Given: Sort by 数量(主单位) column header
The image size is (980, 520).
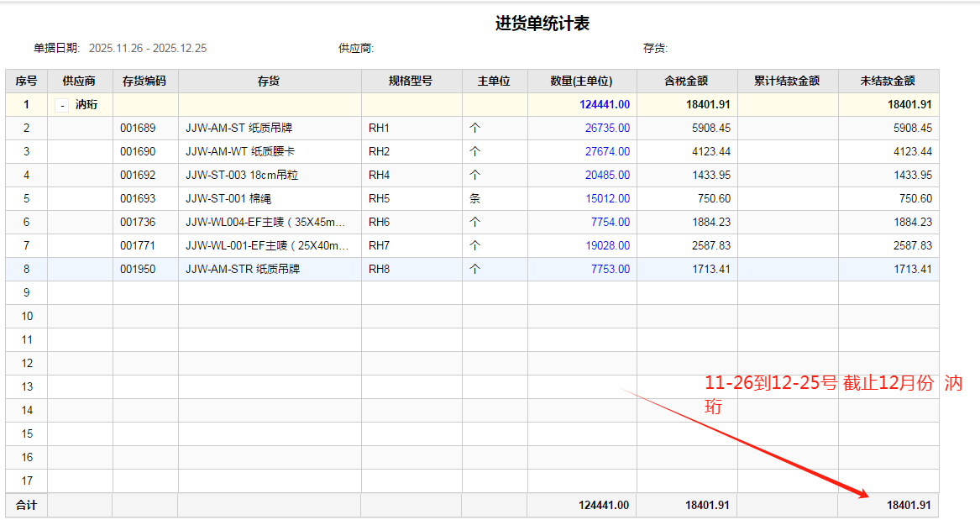Looking at the screenshot, I should click(581, 81).
